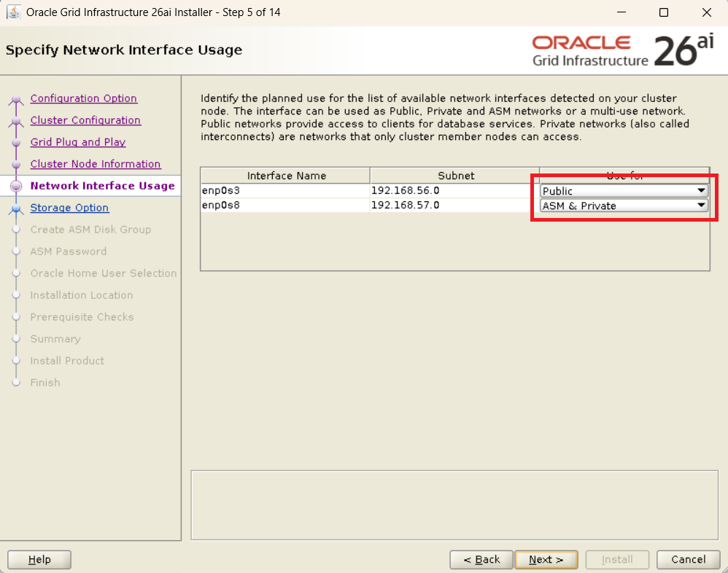
Task: Jump to Cluster Node Information step
Action: tap(95, 164)
